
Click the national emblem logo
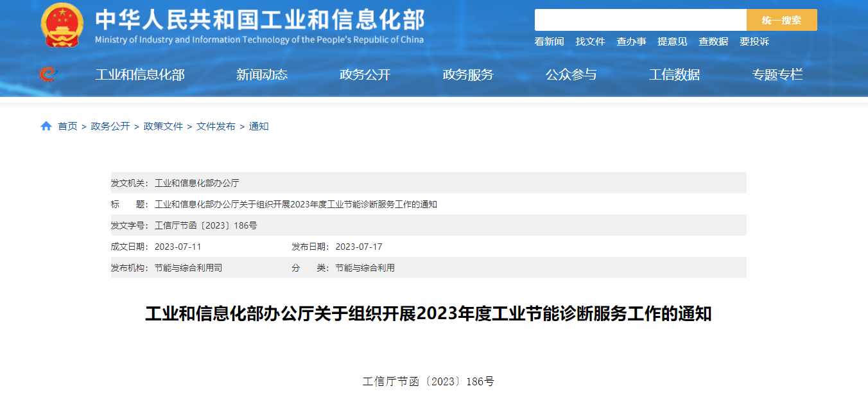(62, 25)
